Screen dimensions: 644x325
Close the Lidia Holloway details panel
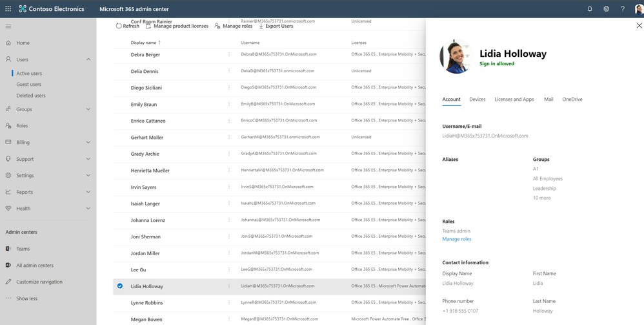click(639, 25)
